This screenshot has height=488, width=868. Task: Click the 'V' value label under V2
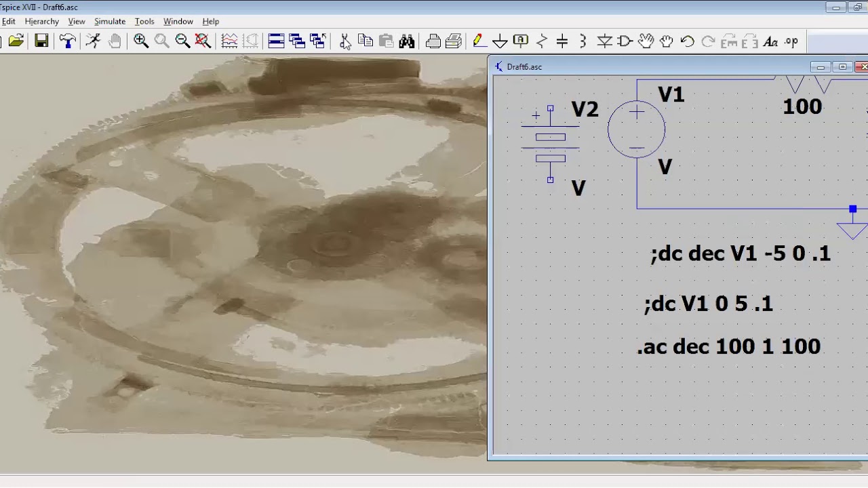578,188
